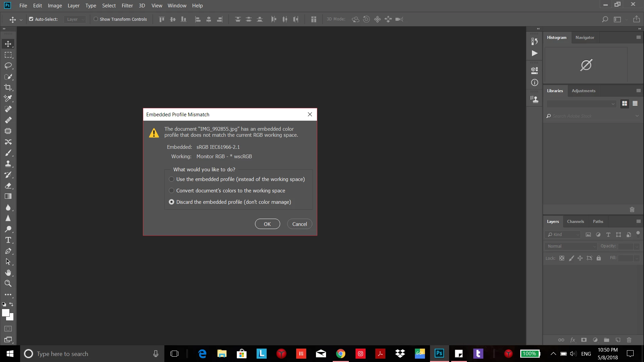Choose 'Convert document's colors' radio option
The image size is (644, 362).
coord(171,191)
